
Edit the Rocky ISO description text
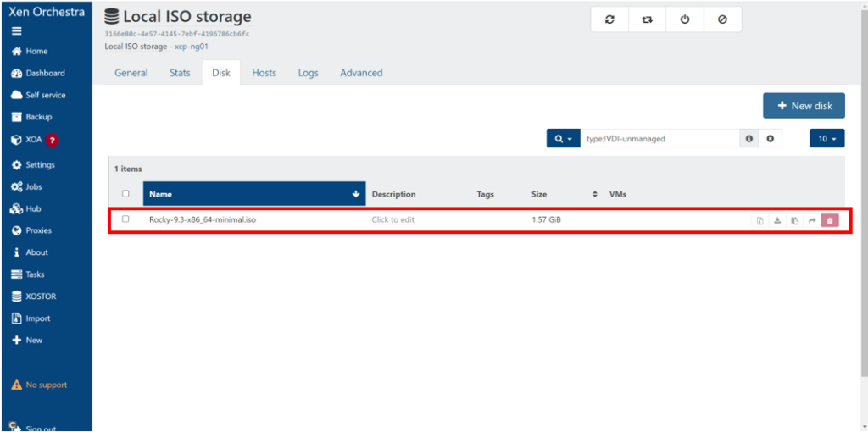[392, 220]
